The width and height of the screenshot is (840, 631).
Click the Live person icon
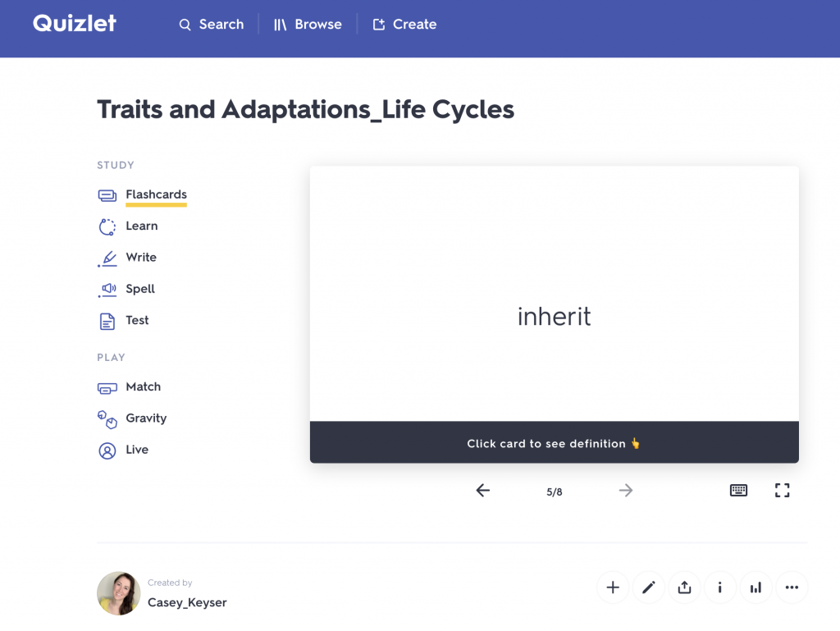107,451
